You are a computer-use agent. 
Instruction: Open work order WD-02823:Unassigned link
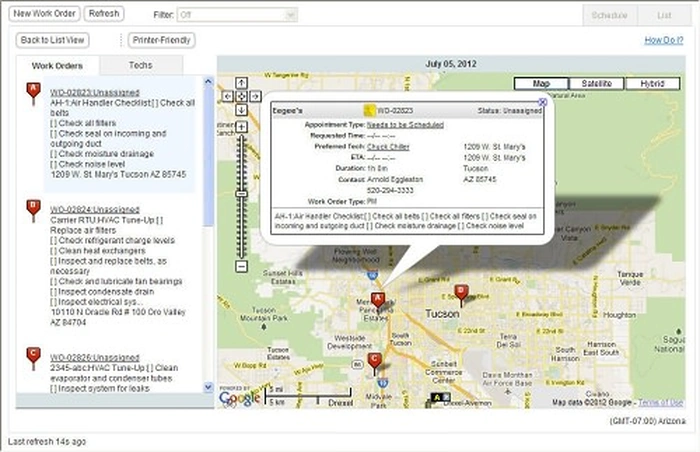pos(95,92)
